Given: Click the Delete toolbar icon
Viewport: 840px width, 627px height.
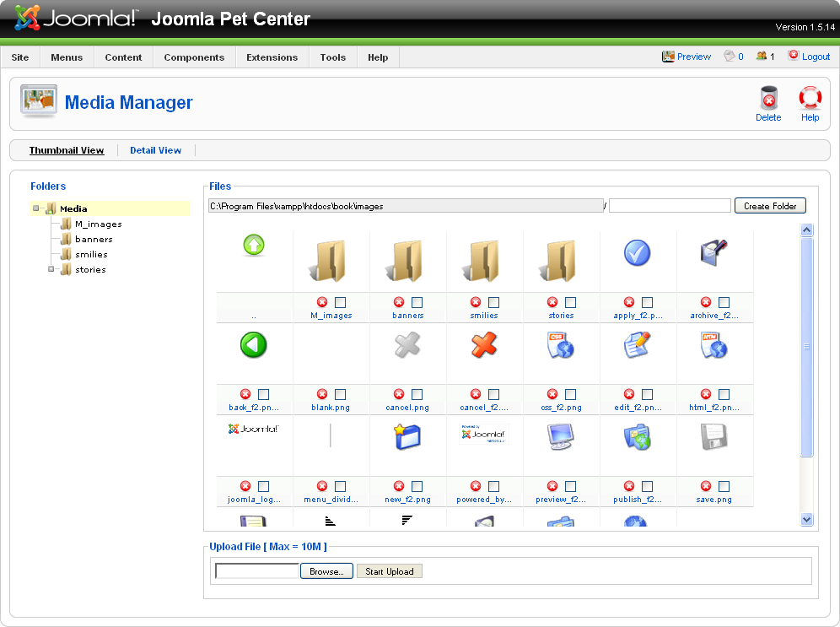Looking at the screenshot, I should coord(768,99).
